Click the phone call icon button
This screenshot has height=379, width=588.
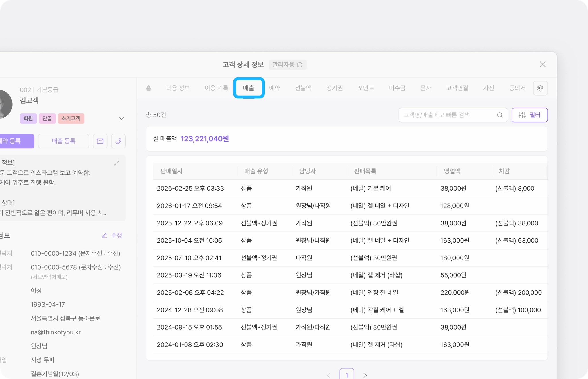click(118, 141)
